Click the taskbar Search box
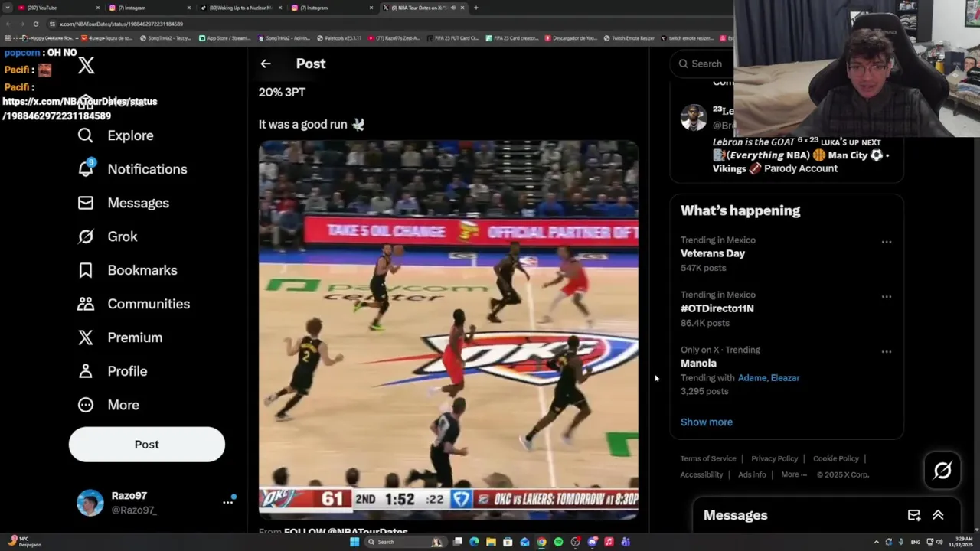Screen dimensions: 980x551 click(404, 542)
